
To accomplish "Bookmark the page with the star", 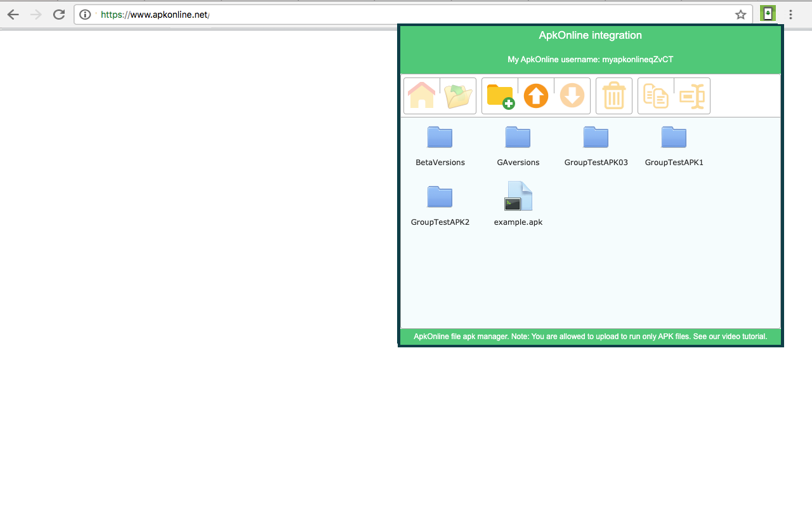I will pos(740,13).
